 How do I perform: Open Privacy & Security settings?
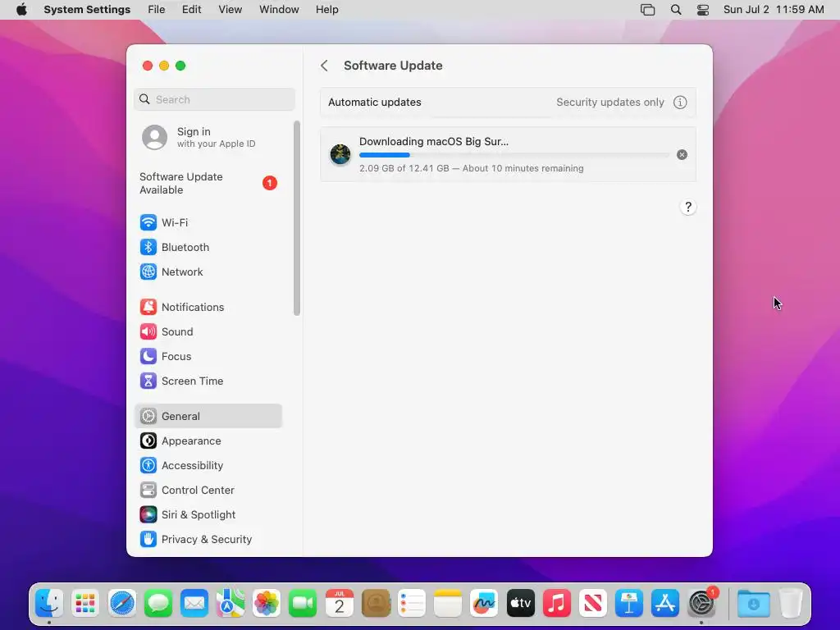tap(208, 540)
